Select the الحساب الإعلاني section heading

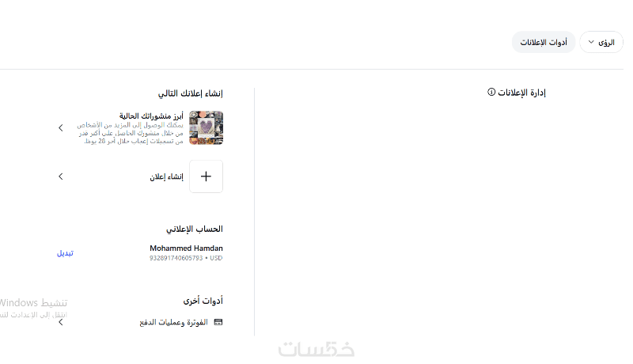click(x=194, y=229)
